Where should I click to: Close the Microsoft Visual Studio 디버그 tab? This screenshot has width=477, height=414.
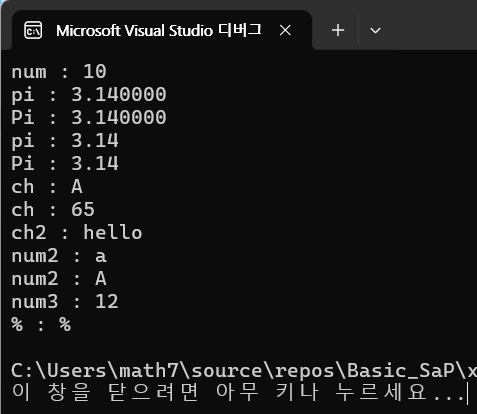pyautogui.click(x=285, y=31)
